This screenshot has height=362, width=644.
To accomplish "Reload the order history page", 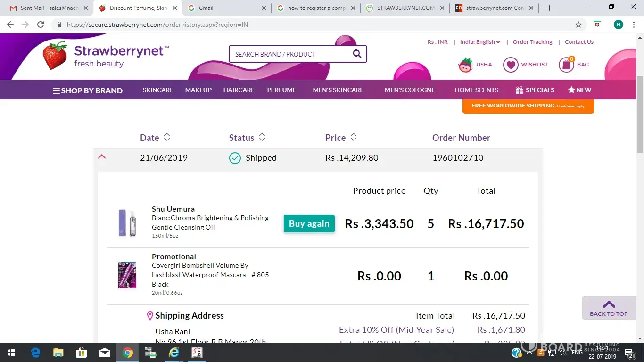I will [41, 25].
